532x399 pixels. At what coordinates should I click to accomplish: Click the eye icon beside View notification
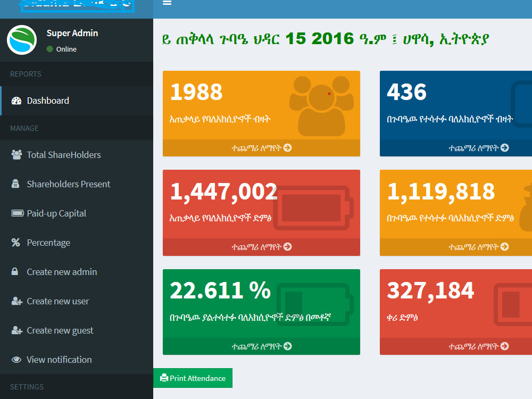(16, 360)
